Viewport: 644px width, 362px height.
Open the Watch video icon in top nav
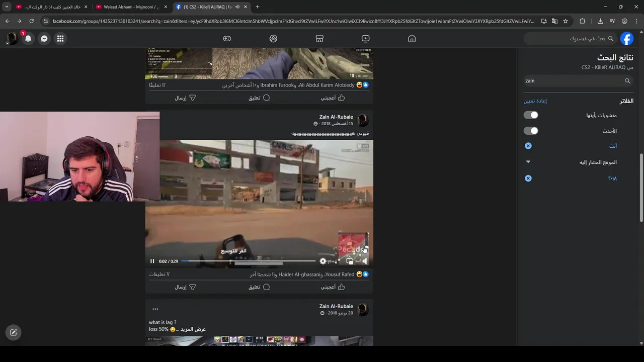(365, 39)
